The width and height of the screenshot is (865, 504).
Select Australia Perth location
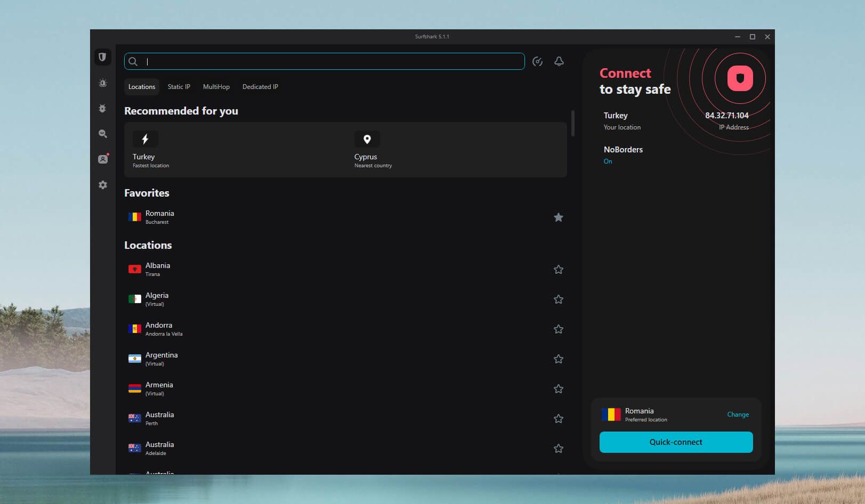(x=345, y=419)
